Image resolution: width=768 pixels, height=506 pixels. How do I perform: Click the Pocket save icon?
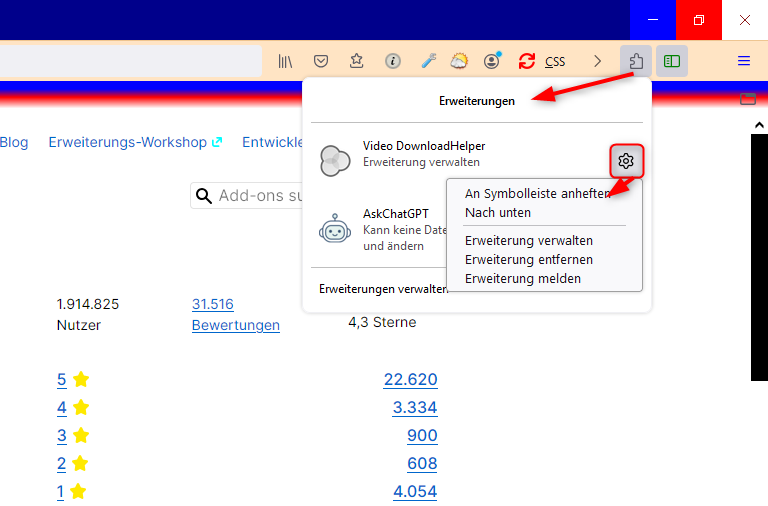point(321,61)
